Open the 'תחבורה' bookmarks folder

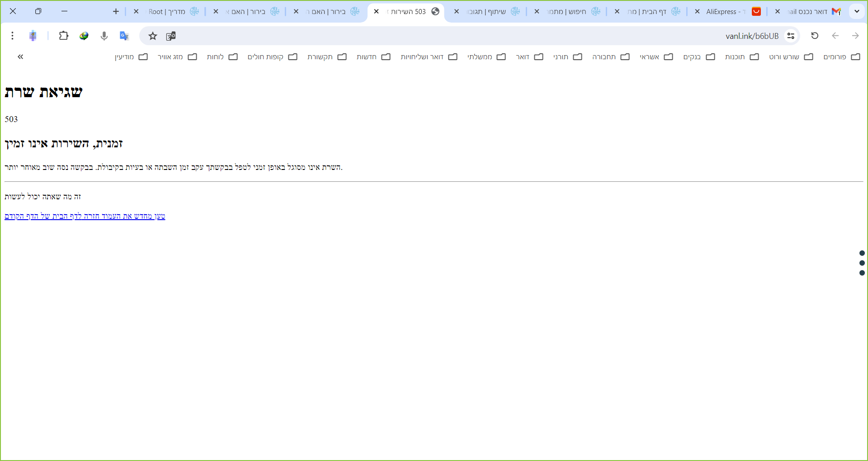click(611, 57)
